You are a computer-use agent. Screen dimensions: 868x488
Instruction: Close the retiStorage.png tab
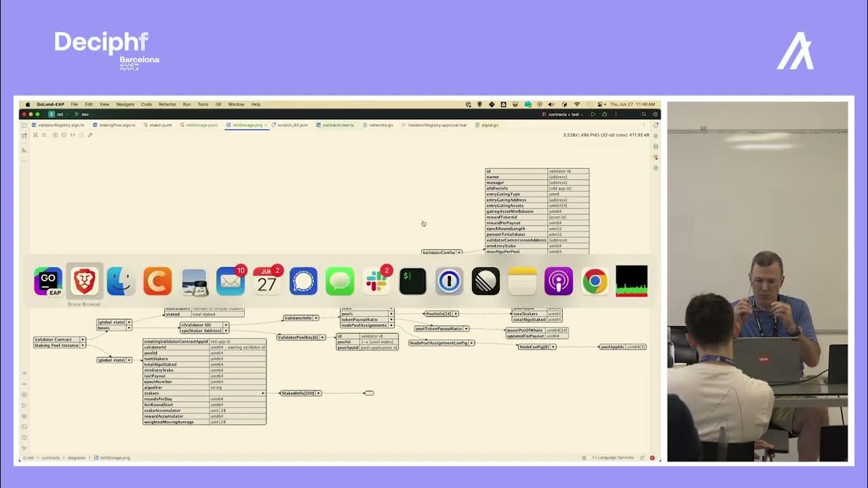point(266,125)
